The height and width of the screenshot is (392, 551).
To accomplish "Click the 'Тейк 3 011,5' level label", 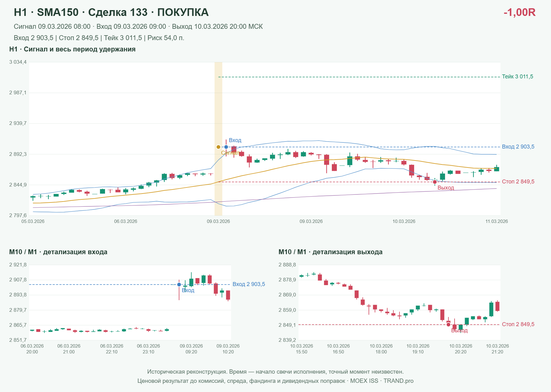I will point(517,77).
